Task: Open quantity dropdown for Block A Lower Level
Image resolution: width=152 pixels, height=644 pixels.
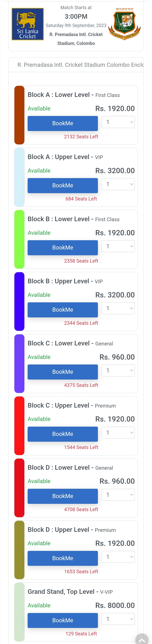Action: (118, 122)
